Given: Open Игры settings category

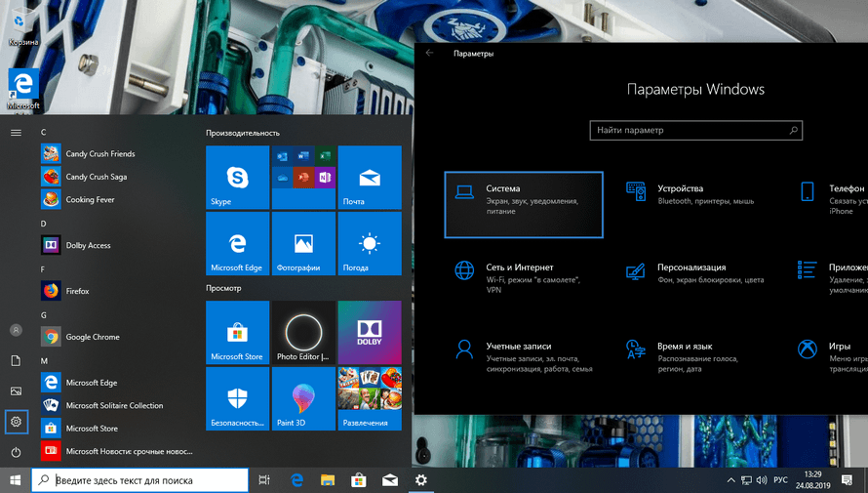Looking at the screenshot, I should click(832, 356).
